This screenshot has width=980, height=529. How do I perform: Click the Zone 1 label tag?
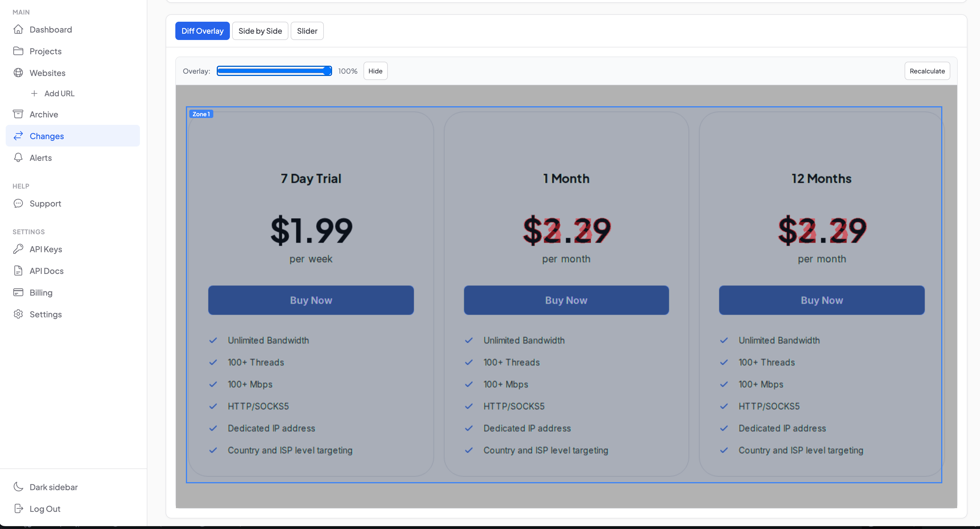coord(201,114)
